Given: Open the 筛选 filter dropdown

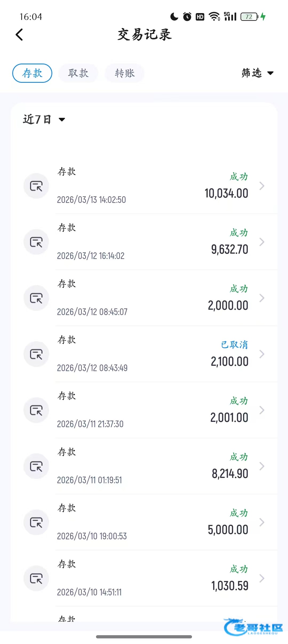Looking at the screenshot, I should [257, 73].
